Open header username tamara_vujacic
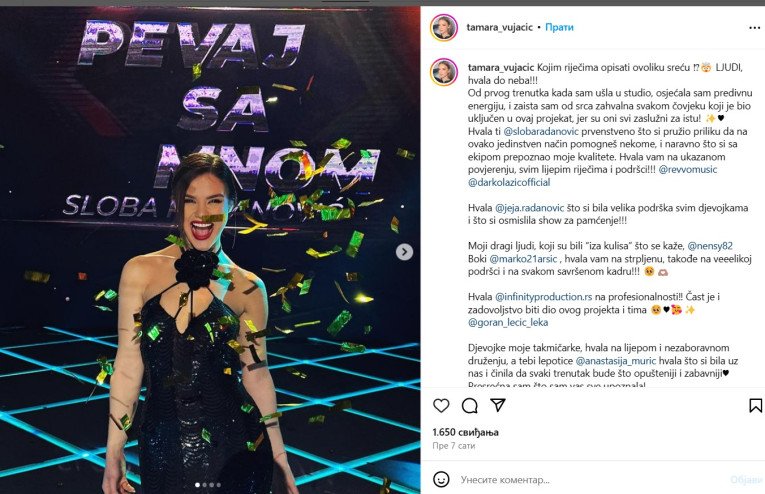Screen dimensions: 765x494 point(500,27)
